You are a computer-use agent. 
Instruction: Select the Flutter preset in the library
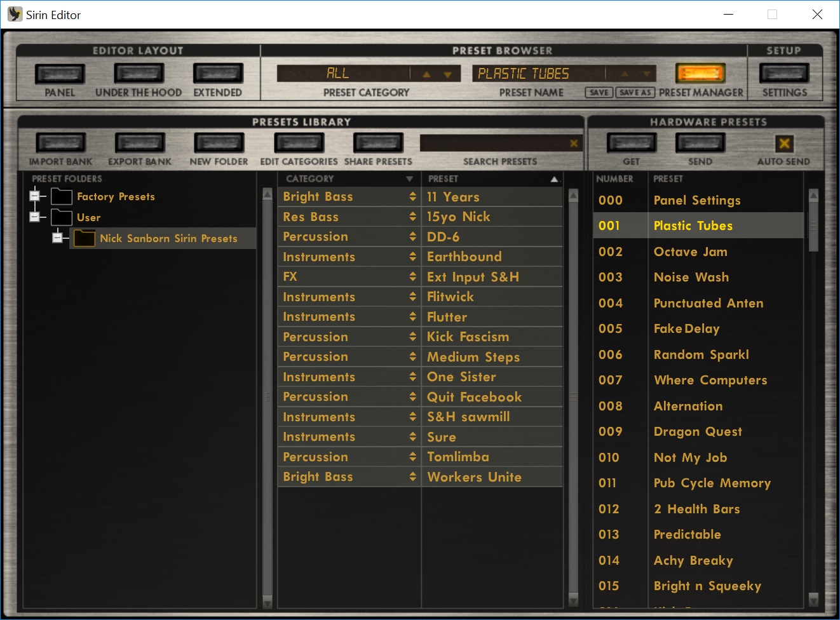tap(492, 317)
